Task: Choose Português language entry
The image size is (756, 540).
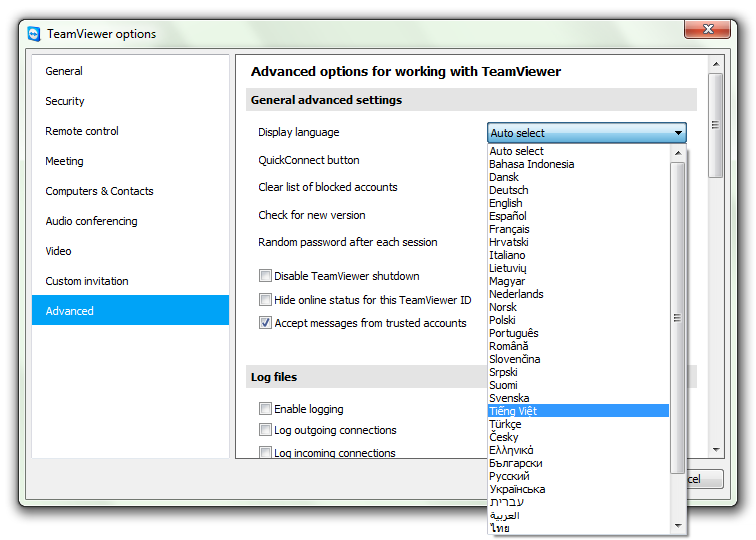Action: pos(579,333)
